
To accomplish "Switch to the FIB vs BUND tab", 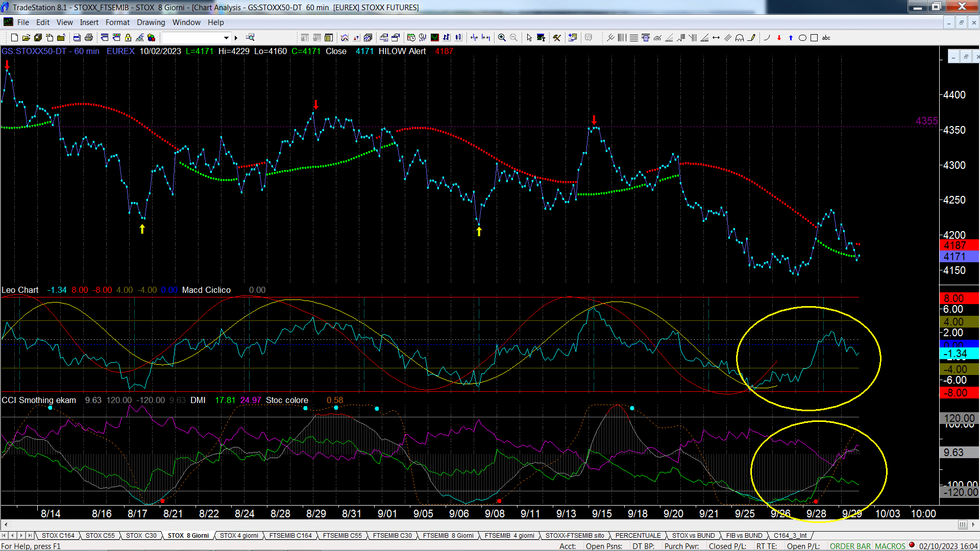I will [x=744, y=536].
